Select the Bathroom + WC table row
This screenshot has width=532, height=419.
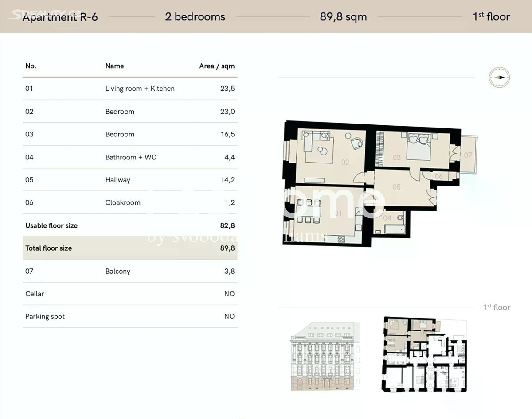[x=130, y=157]
